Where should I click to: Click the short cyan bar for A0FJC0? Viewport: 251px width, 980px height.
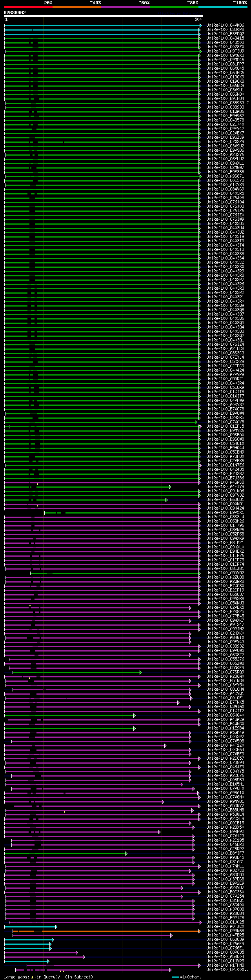(x=31, y=927)
